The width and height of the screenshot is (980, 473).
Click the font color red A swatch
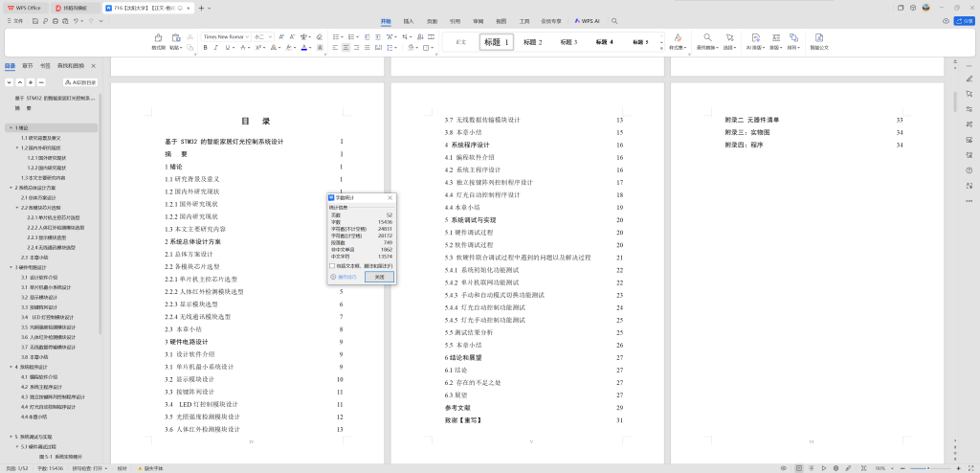click(x=303, y=48)
